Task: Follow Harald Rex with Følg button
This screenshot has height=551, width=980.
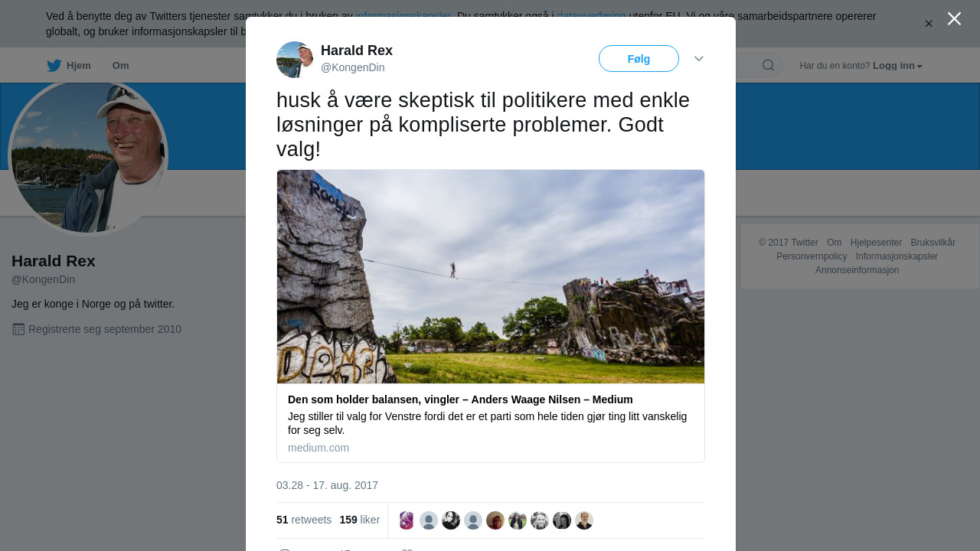Action: (x=639, y=59)
